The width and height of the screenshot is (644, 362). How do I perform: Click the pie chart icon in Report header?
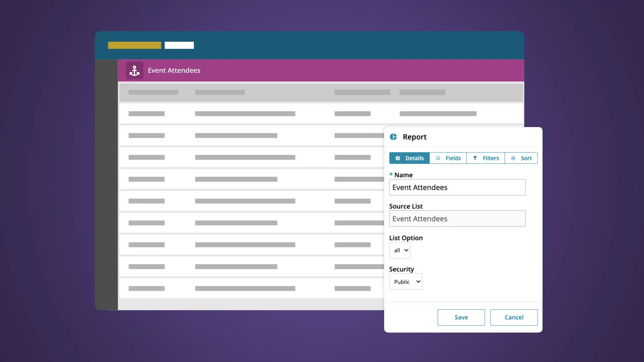point(393,137)
